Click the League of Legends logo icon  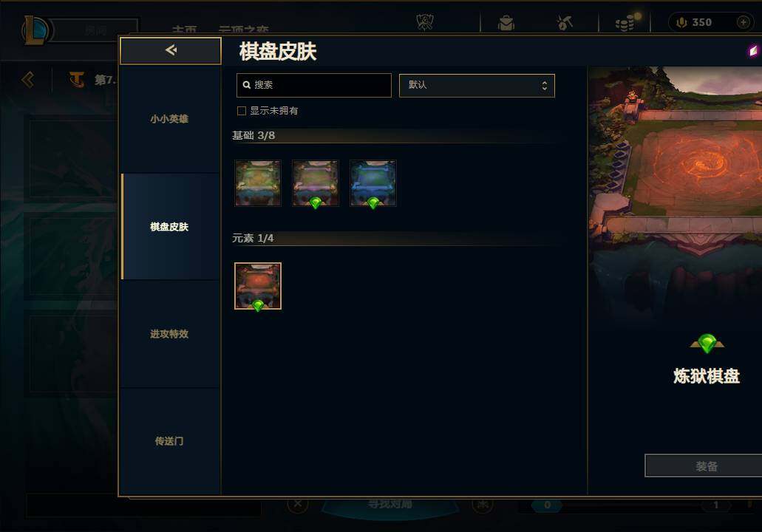35,30
